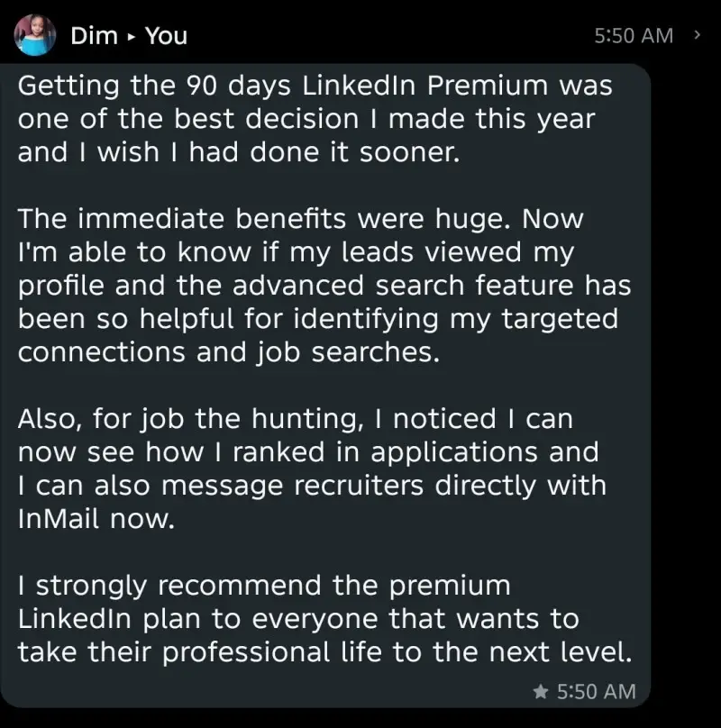Tap the word "InMail" in the message
The width and height of the screenshot is (721, 728).
(x=61, y=519)
